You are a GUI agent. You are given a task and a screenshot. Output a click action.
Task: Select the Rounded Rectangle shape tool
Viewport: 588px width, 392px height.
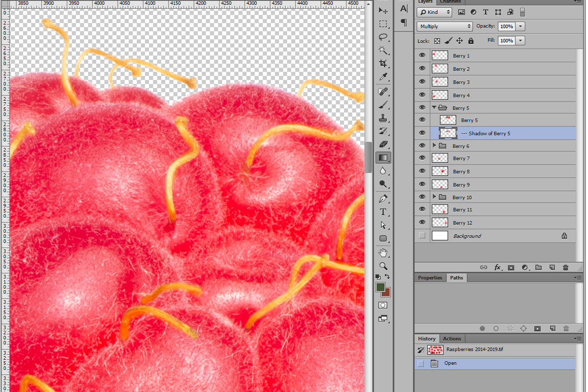pyautogui.click(x=383, y=239)
